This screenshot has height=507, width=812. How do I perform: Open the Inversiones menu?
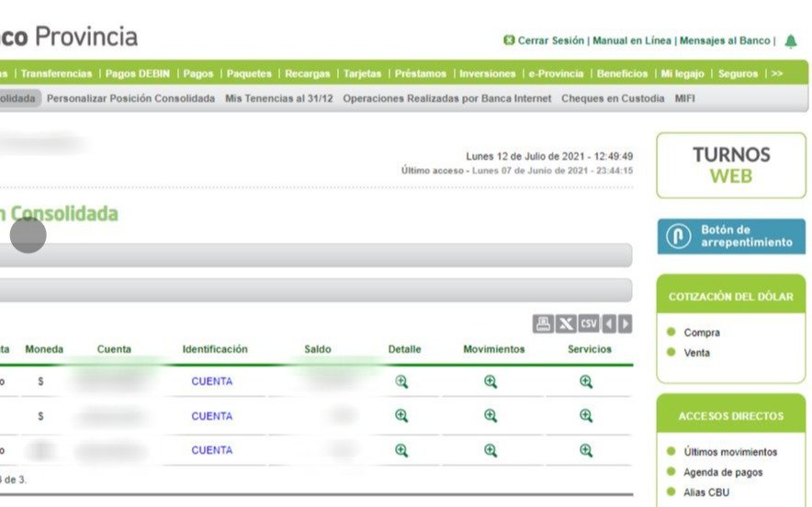tap(488, 73)
